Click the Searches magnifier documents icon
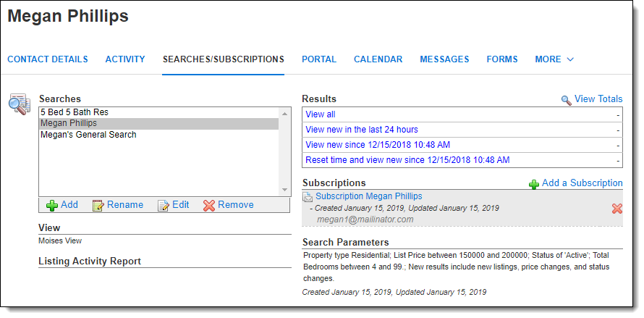644x318 pixels. (20, 104)
